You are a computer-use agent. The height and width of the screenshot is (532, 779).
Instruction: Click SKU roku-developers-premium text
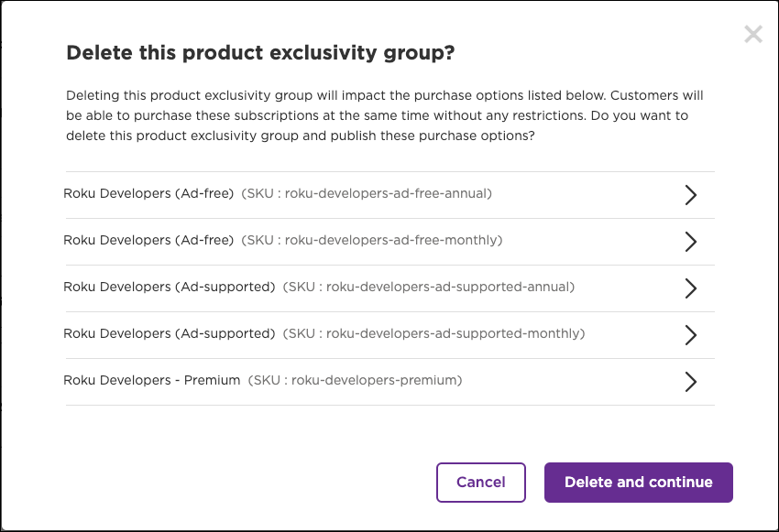point(355,380)
